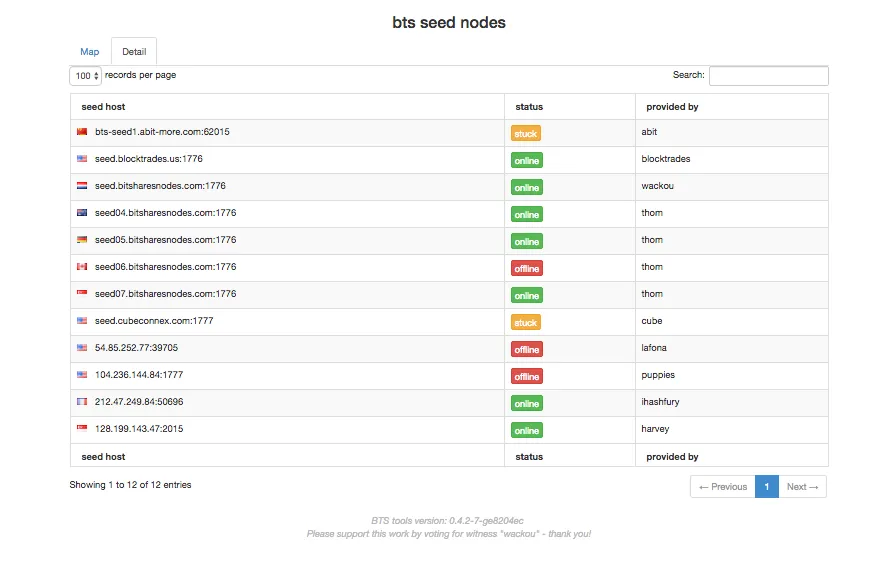Click host seed.blocktrades.us:1776
The image size is (883, 566).
tap(149, 159)
